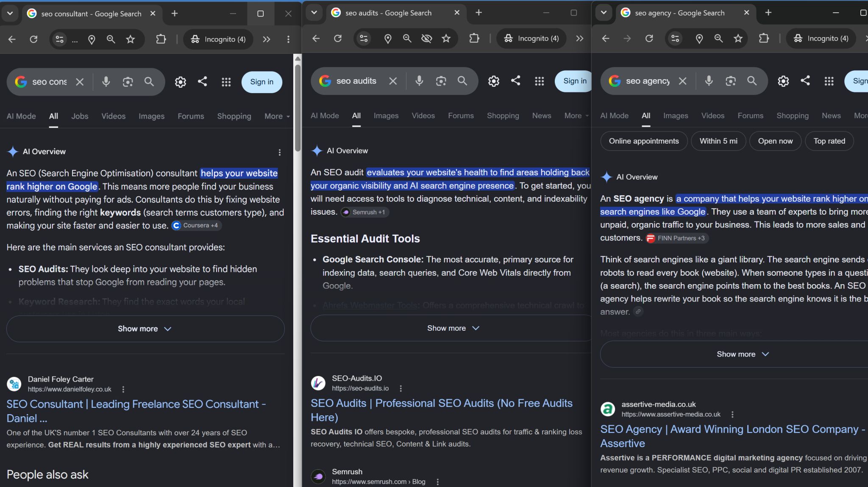Screen dimensions: 868x487
Task: Clear search text in seo agency window
Action: tap(682, 81)
